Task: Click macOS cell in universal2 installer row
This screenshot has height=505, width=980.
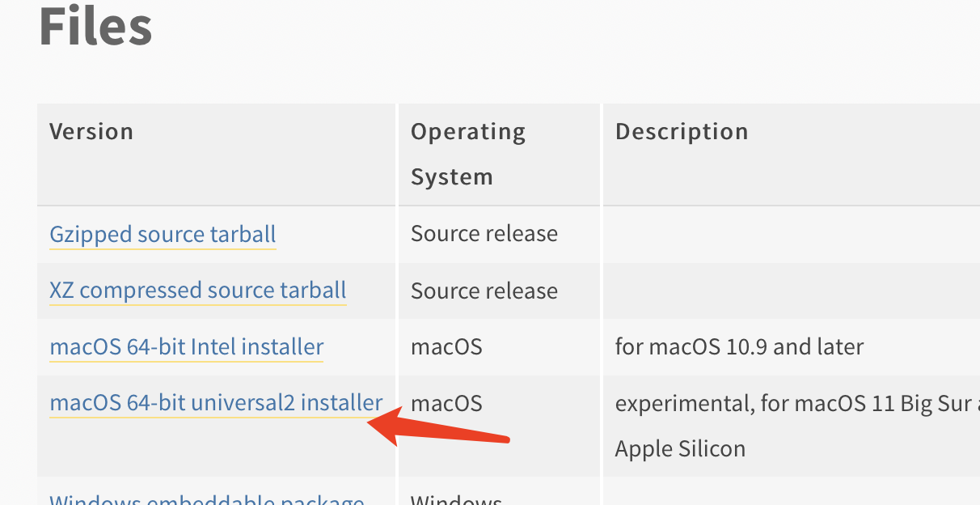Action: click(446, 403)
